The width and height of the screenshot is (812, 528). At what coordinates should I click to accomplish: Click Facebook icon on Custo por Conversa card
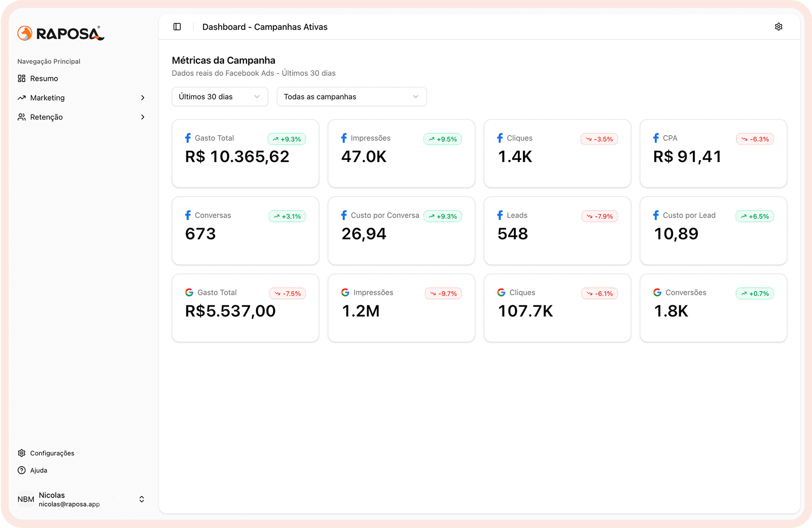344,215
